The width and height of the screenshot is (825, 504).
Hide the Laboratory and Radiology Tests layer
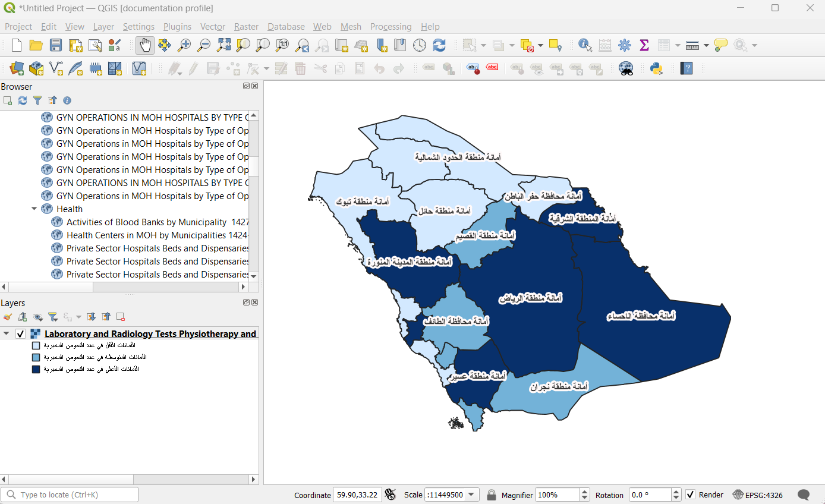[x=20, y=333]
